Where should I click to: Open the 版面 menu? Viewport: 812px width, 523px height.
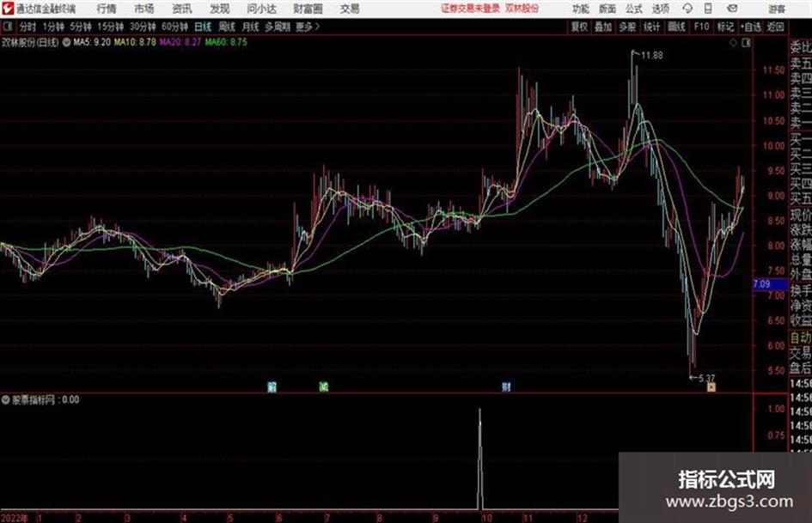607,9
